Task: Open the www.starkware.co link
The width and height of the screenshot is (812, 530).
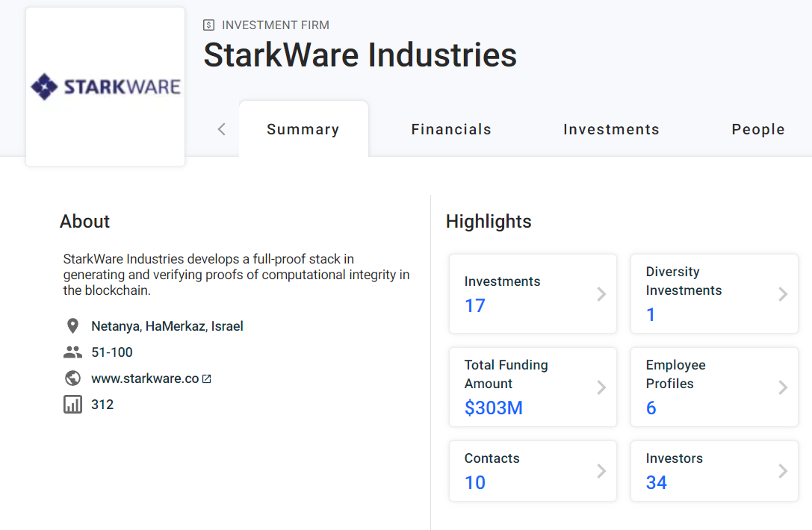Action: pyautogui.click(x=145, y=378)
